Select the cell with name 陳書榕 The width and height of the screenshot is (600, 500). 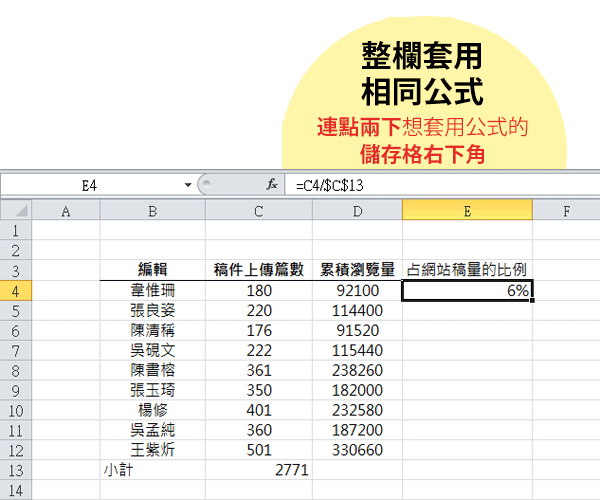[153, 370]
